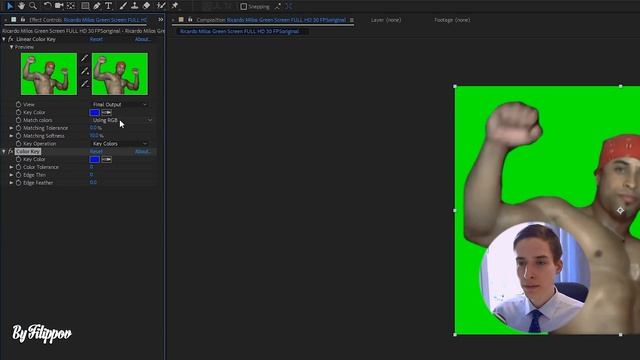640x360 pixels.
Task: Toggle lock on Composition panel tab
Action: click(x=190, y=20)
